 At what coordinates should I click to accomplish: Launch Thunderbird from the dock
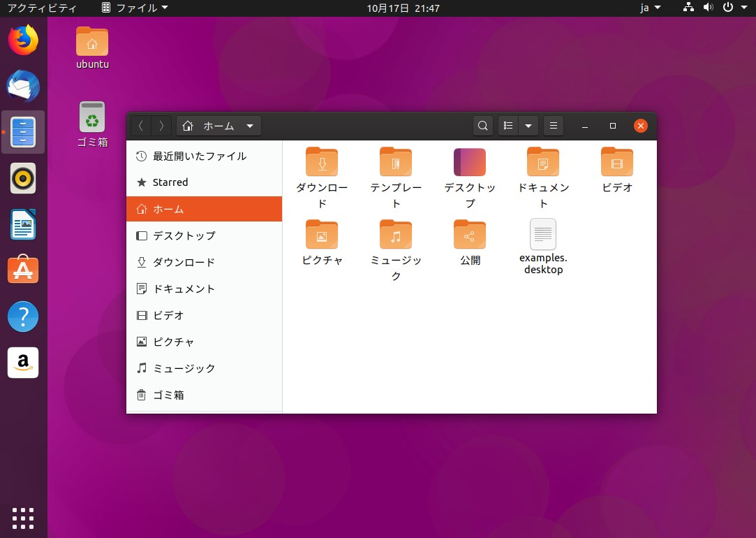click(x=23, y=85)
